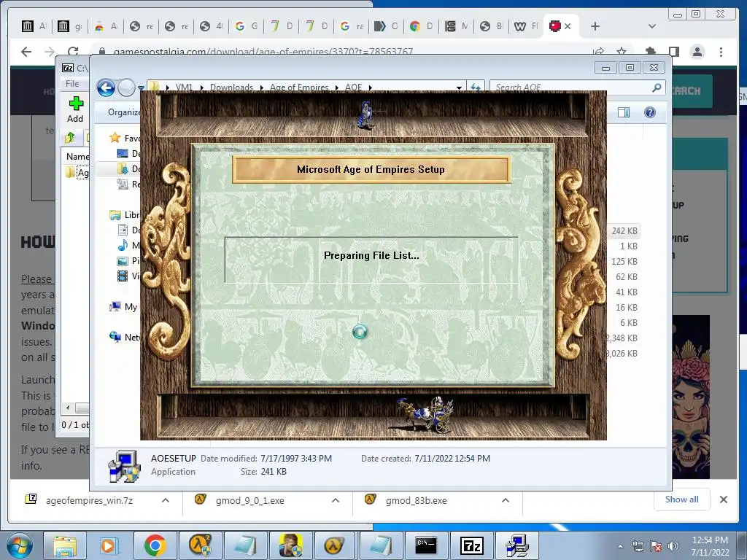The width and height of the screenshot is (747, 560).
Task: Bookmark this page with the star icon
Action: click(622, 51)
